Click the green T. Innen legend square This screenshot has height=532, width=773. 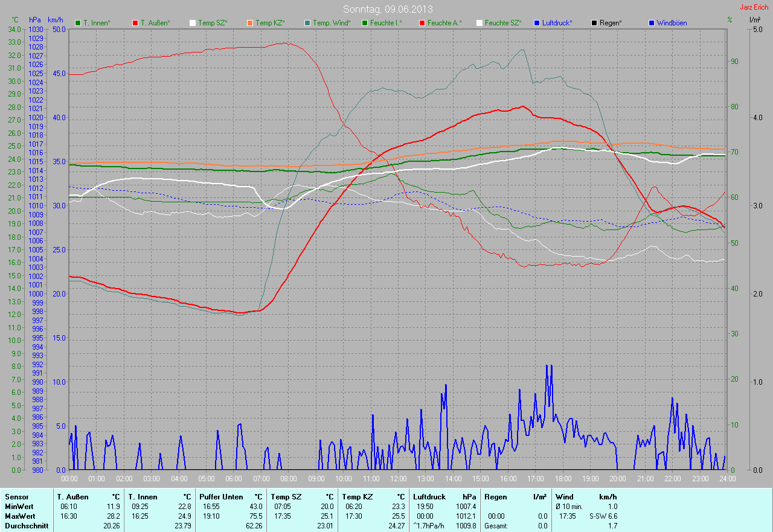tap(78, 23)
